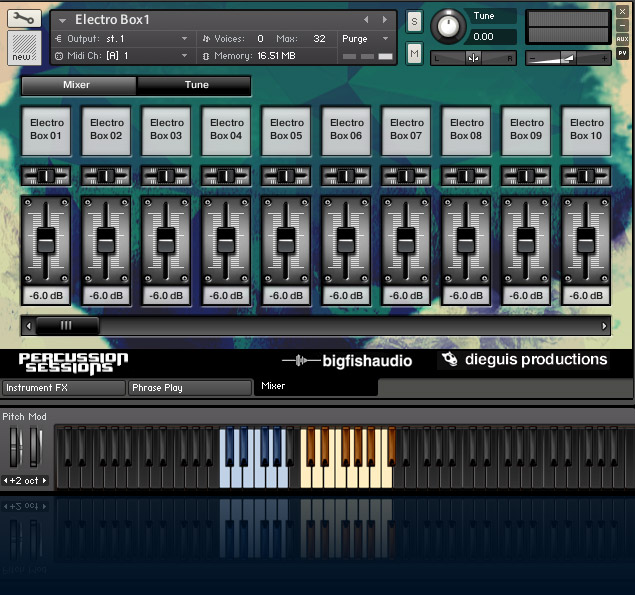Image resolution: width=635 pixels, height=595 pixels.
Task: Click the pan slider under Electro Box 03
Action: coord(166,176)
